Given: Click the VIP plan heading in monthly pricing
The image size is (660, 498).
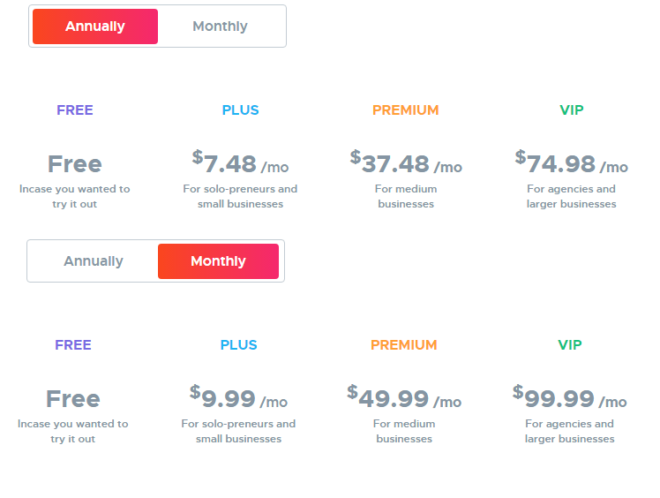Looking at the screenshot, I should point(570,345).
